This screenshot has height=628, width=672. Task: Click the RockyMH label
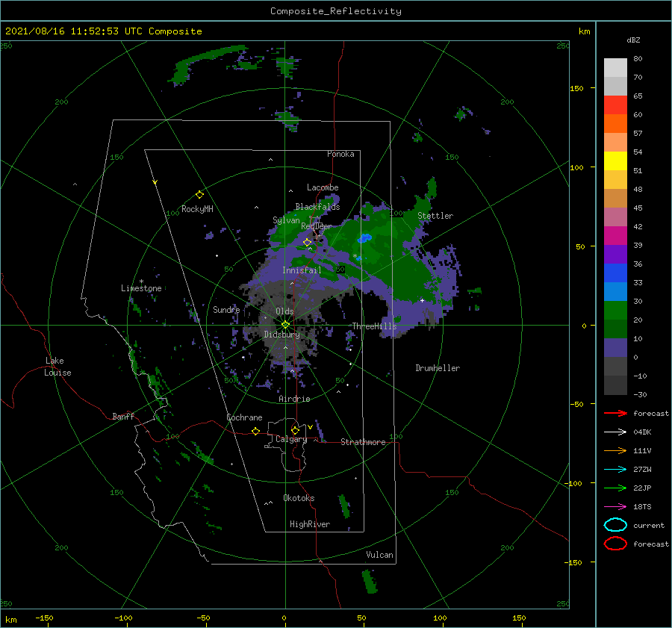pos(197,209)
